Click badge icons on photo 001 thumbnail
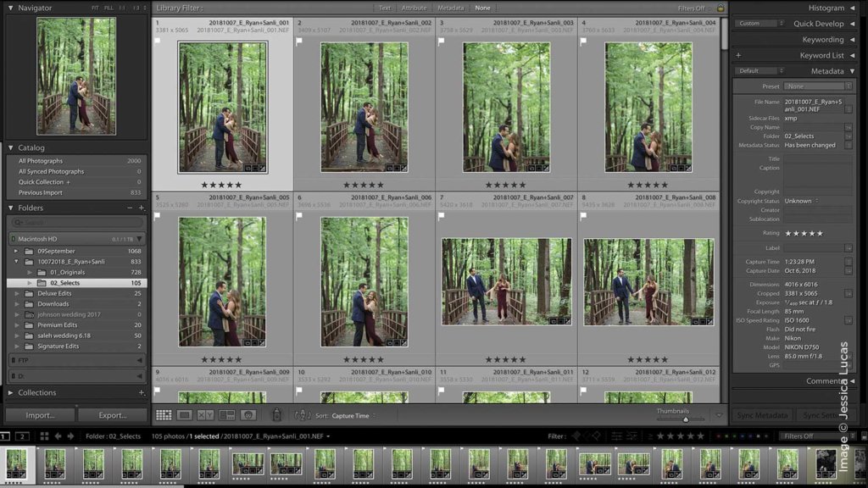868x488 pixels. (255, 168)
